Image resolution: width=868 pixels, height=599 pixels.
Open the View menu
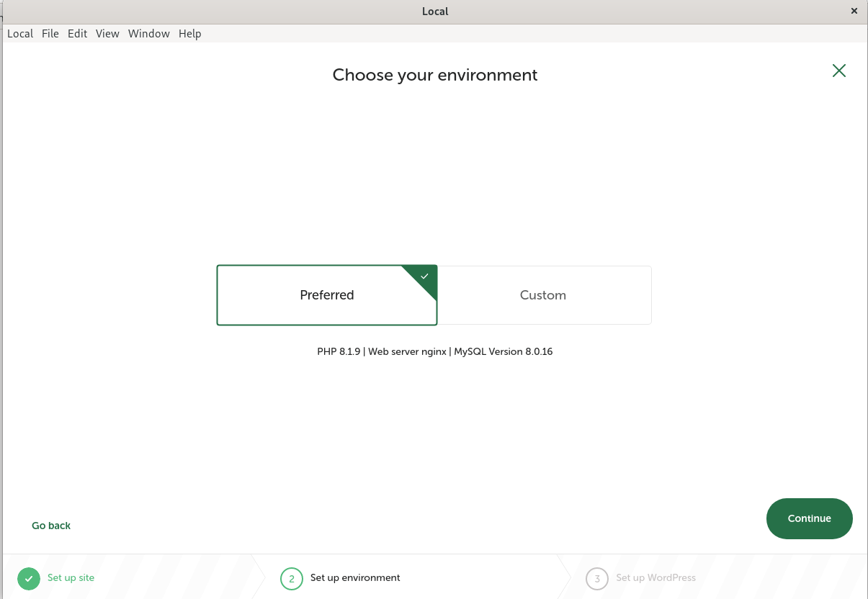click(x=107, y=34)
